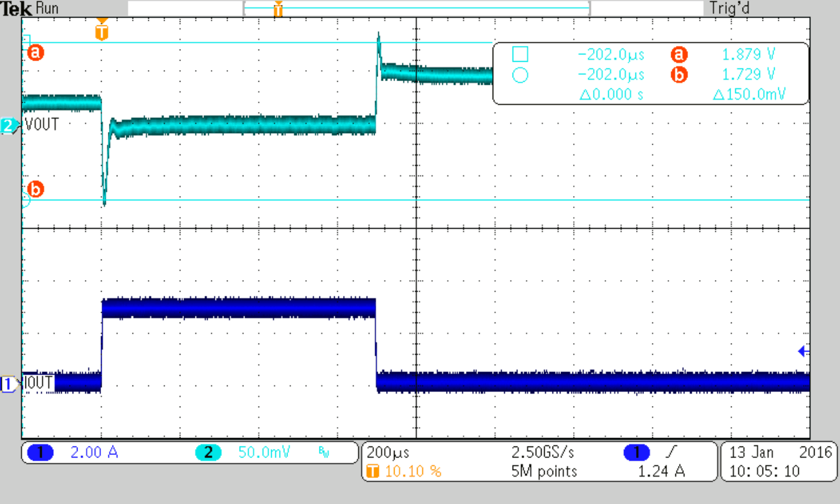Click the channel 2 badge showing 50.0mV
This screenshot has height=504, width=840.
pos(209,453)
